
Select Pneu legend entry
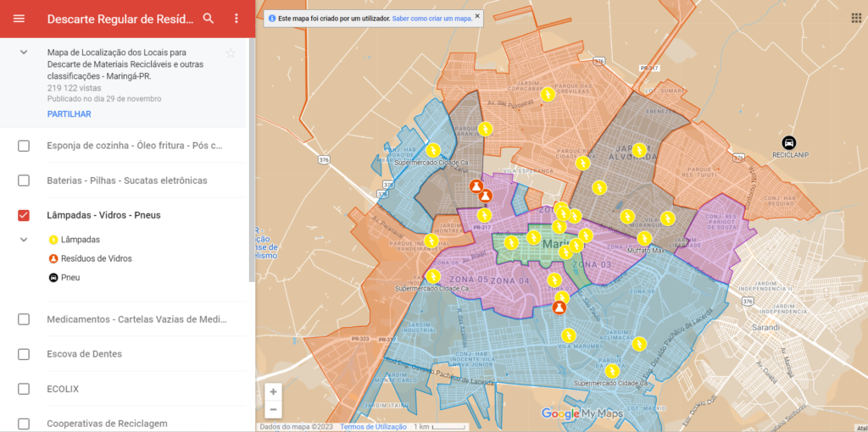[x=64, y=277]
